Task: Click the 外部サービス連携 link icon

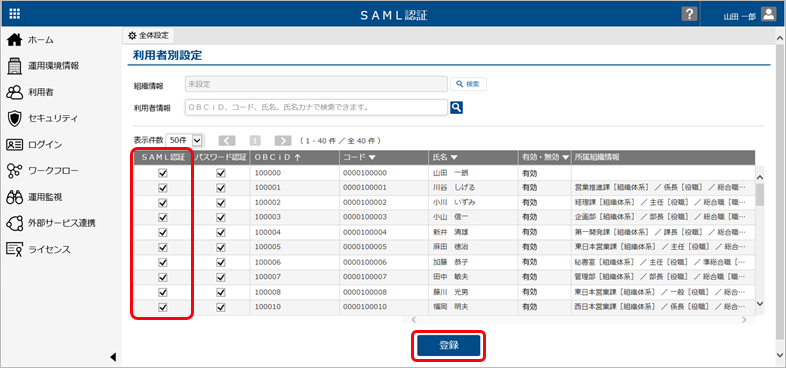Action: [15, 223]
